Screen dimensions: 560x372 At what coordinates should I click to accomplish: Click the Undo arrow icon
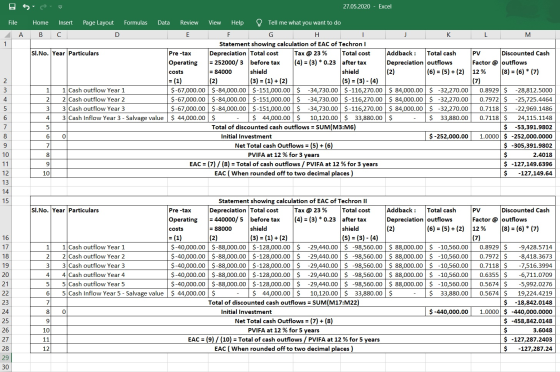coord(26,7)
